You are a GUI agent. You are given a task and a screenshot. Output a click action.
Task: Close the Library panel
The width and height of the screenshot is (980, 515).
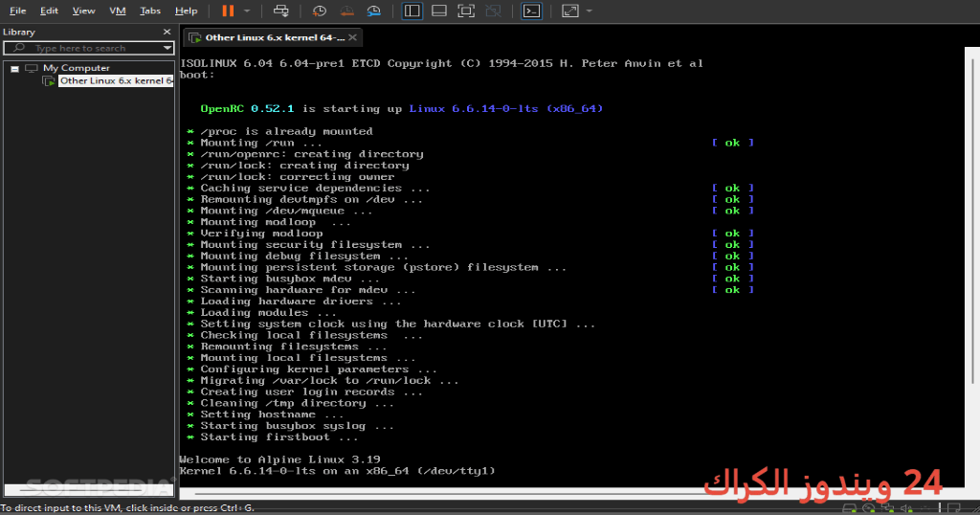167,32
